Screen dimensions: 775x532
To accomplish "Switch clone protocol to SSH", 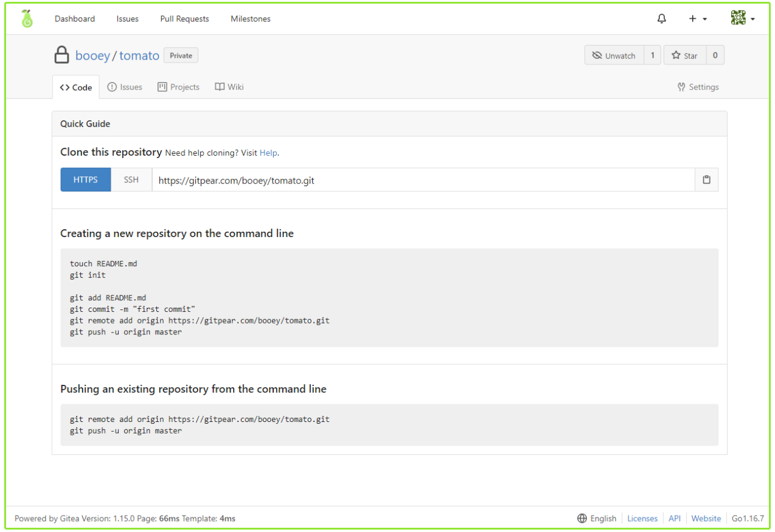I will tap(131, 180).
